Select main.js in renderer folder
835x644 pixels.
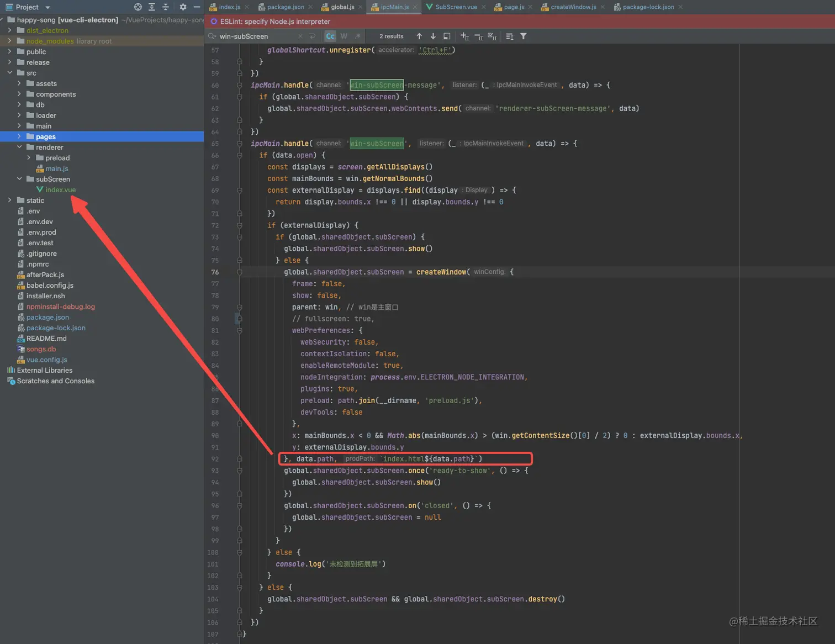[57, 168]
